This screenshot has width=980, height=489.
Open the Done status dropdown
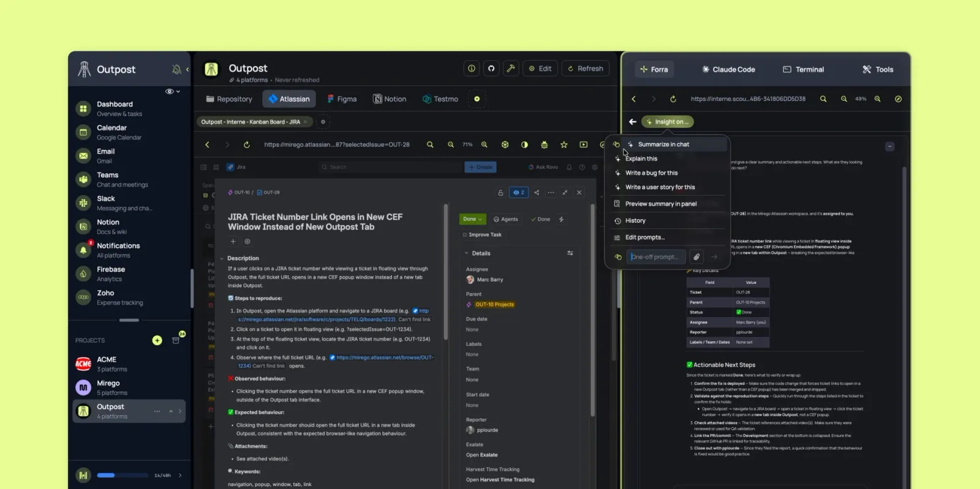473,219
